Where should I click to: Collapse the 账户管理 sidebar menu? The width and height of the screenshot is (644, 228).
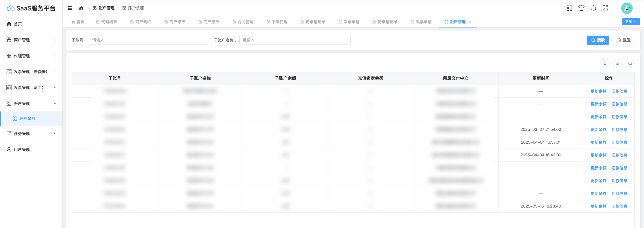[x=31, y=104]
